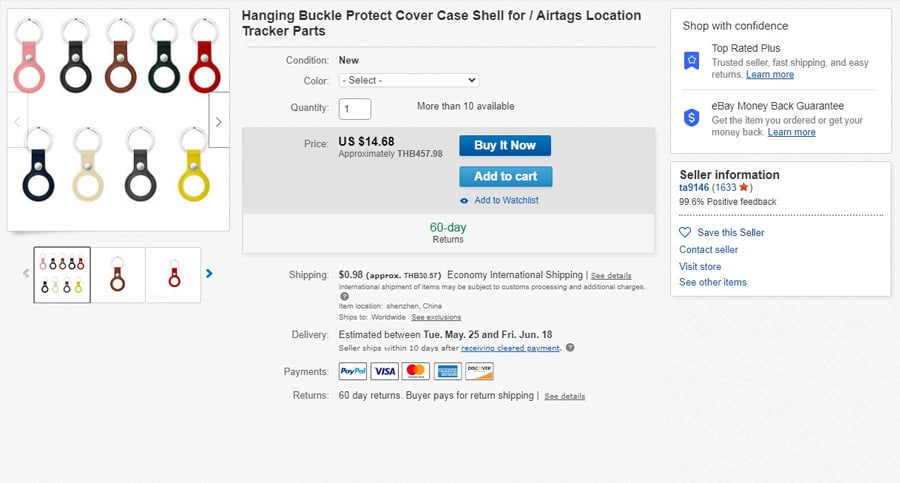Click the PayPal payment icon
Image resolution: width=900 pixels, height=483 pixels.
(x=353, y=371)
